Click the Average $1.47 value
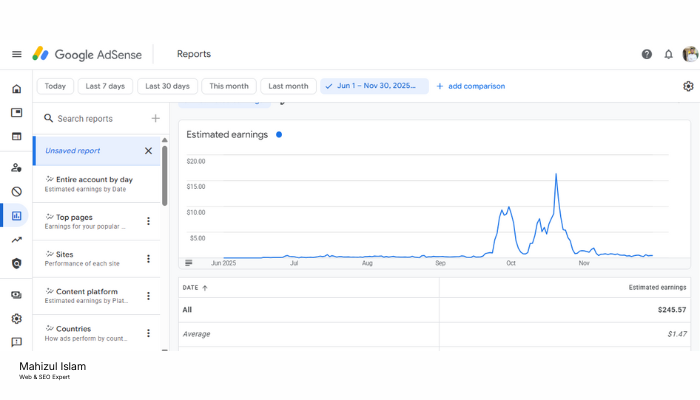700x400 pixels. tap(677, 334)
